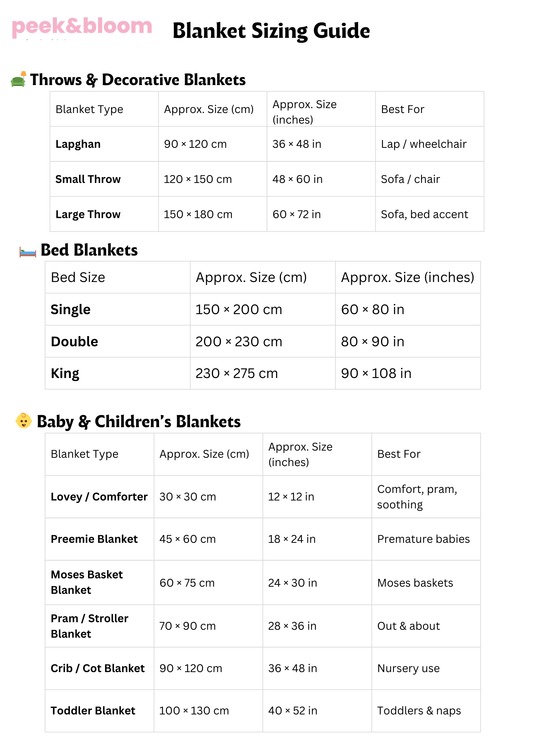Click the Toddler Blanket cell
The width and height of the screenshot is (534, 756).
point(93,711)
